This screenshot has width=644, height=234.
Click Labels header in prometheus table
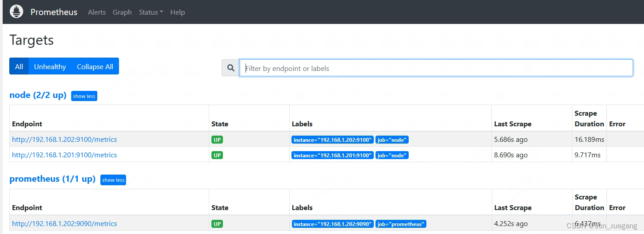[302, 208]
